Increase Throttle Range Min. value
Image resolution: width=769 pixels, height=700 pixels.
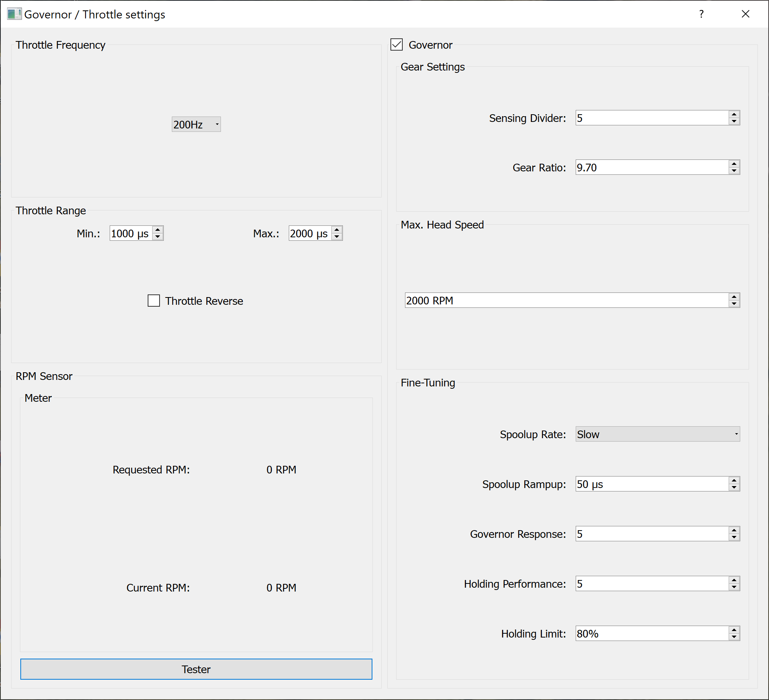click(158, 230)
